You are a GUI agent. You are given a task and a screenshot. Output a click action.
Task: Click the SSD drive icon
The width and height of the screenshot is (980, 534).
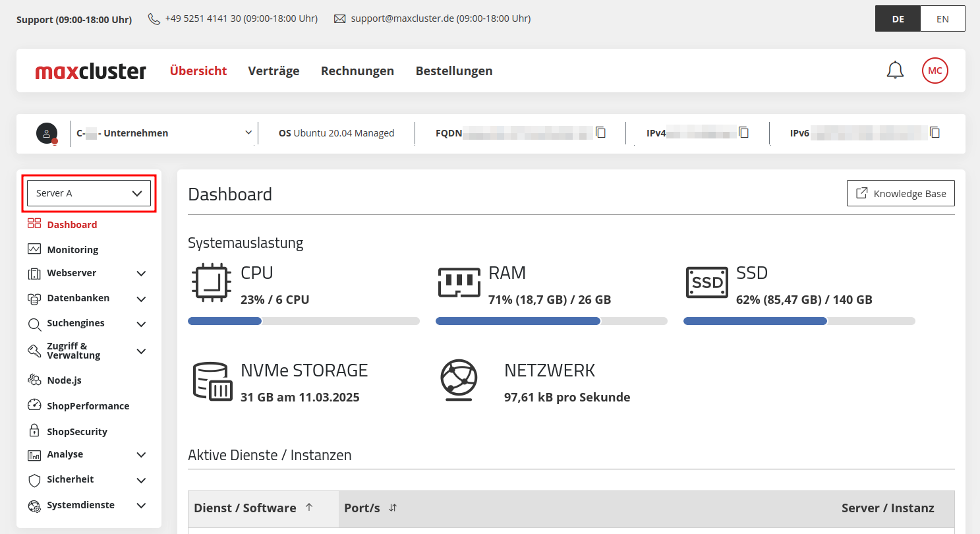coord(706,282)
